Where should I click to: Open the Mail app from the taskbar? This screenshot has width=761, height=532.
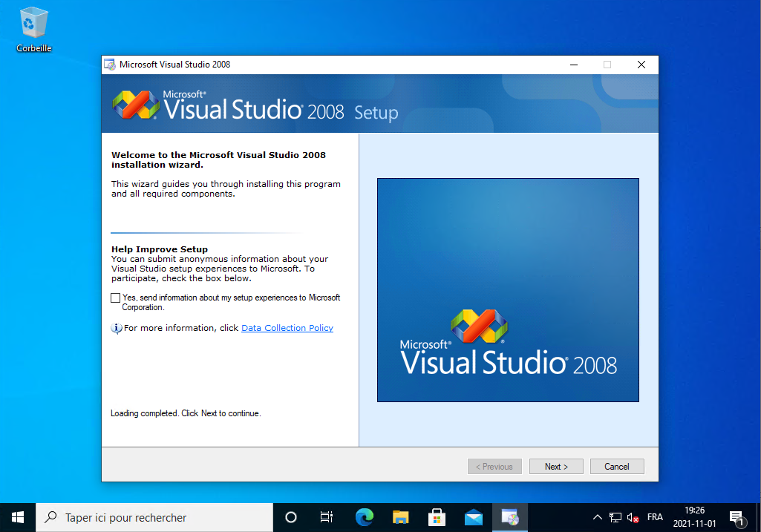(474, 517)
